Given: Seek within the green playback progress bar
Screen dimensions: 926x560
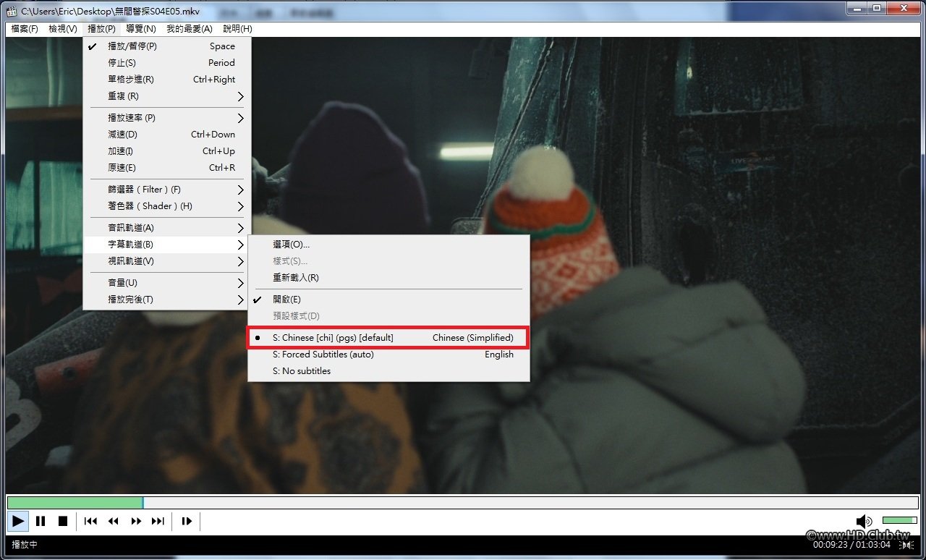Looking at the screenshot, I should click(463, 502).
